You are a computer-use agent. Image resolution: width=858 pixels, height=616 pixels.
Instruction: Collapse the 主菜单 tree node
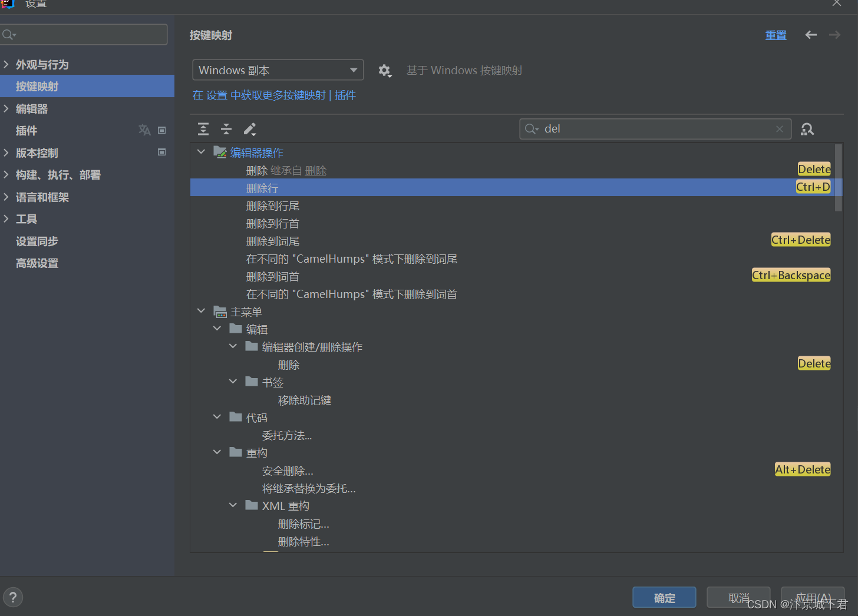[x=202, y=311]
